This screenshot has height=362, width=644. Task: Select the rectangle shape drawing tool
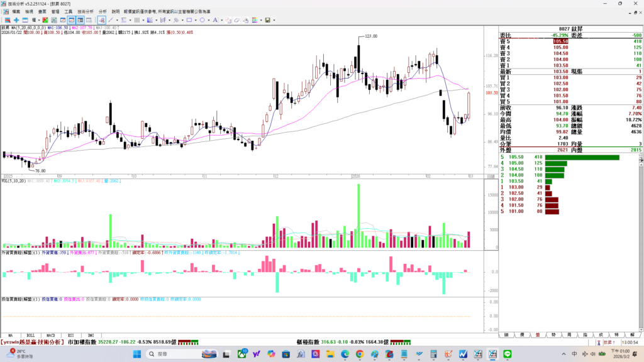click(189, 20)
